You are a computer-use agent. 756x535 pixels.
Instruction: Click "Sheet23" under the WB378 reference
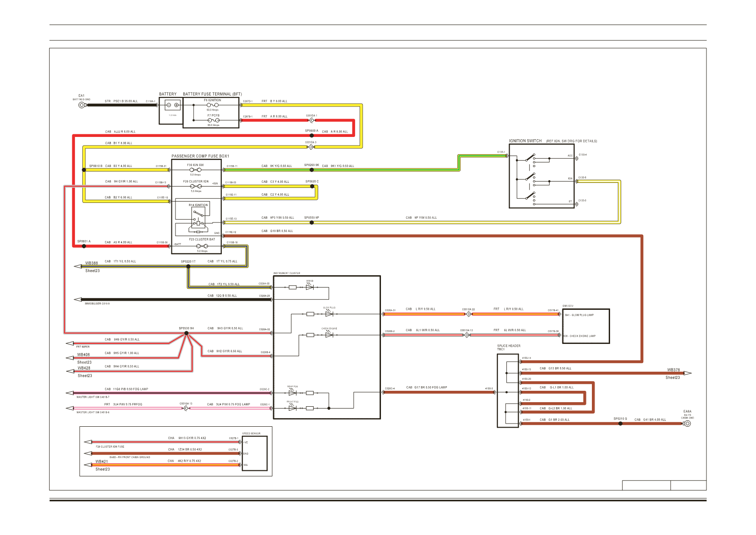[x=673, y=378]
